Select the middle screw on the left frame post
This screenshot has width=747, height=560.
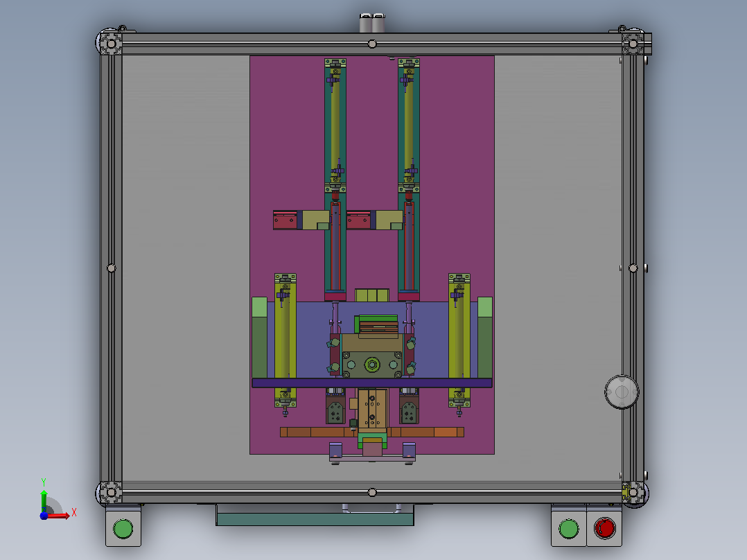[111, 268]
